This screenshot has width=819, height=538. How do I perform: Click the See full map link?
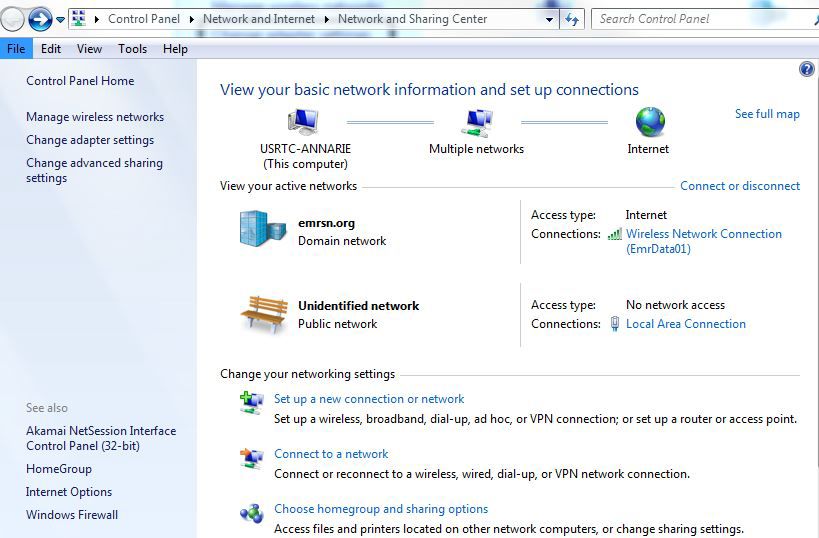tap(767, 114)
